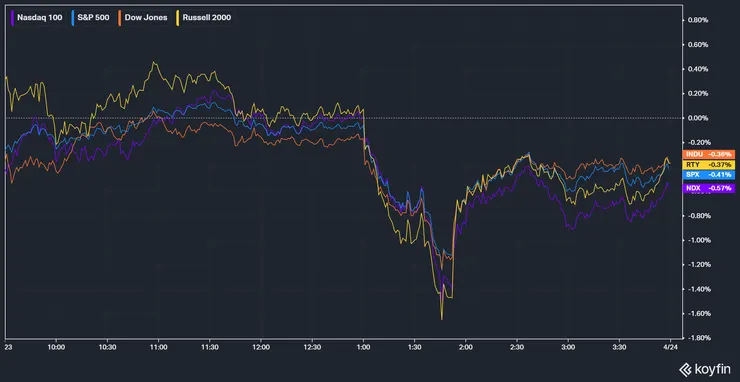Image resolution: width=740 pixels, height=382 pixels.
Task: Click the NDX -0.57% price tag
Action: 709,188
